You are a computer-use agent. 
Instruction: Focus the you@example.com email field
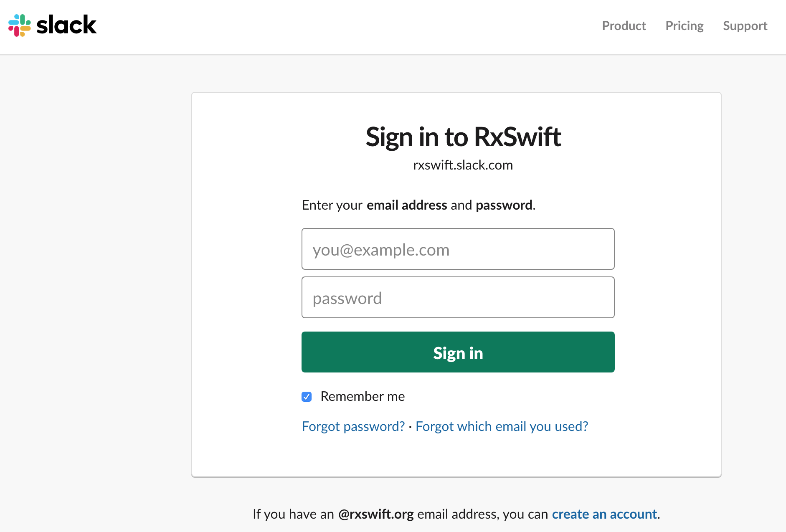coord(458,249)
